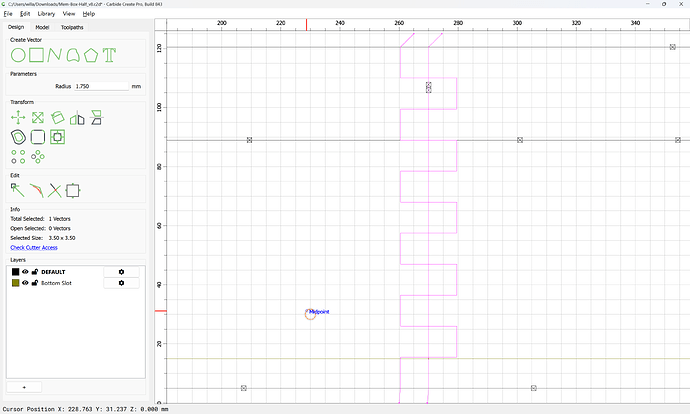The image size is (690, 414).
Task: Open the Library menu
Action: pyautogui.click(x=46, y=14)
